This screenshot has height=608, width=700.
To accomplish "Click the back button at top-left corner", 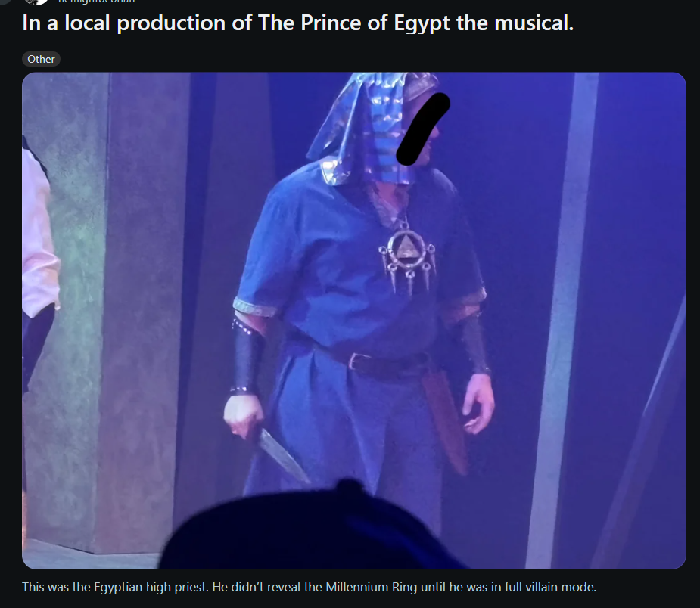I will [x=2, y=2].
